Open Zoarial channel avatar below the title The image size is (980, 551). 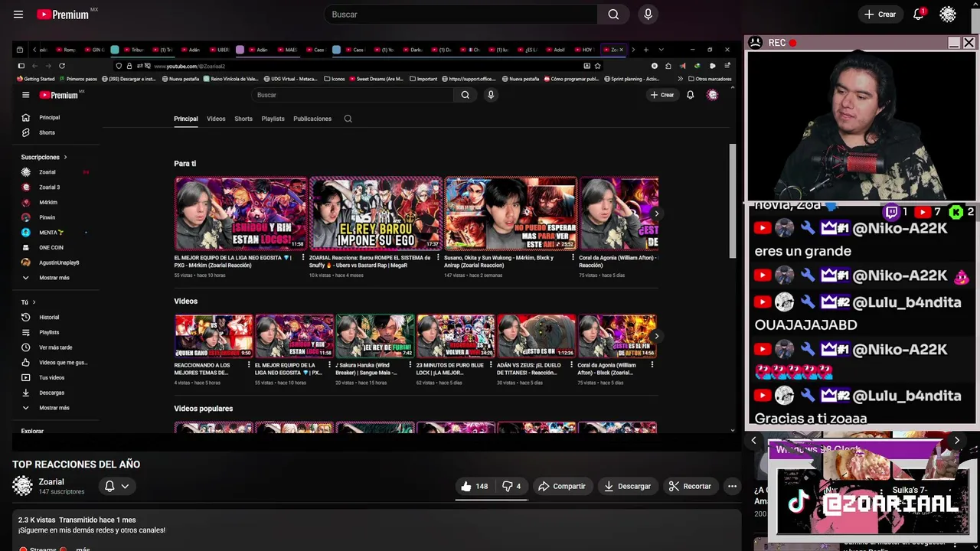click(22, 486)
